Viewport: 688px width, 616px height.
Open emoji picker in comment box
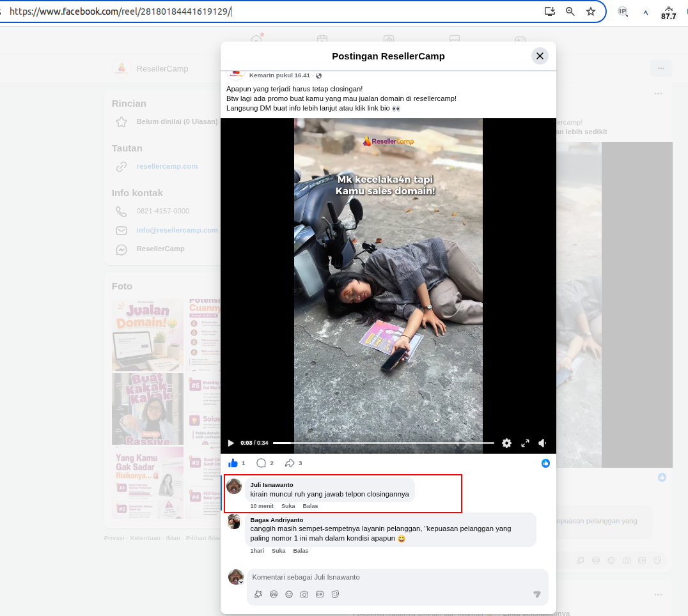[x=289, y=594]
